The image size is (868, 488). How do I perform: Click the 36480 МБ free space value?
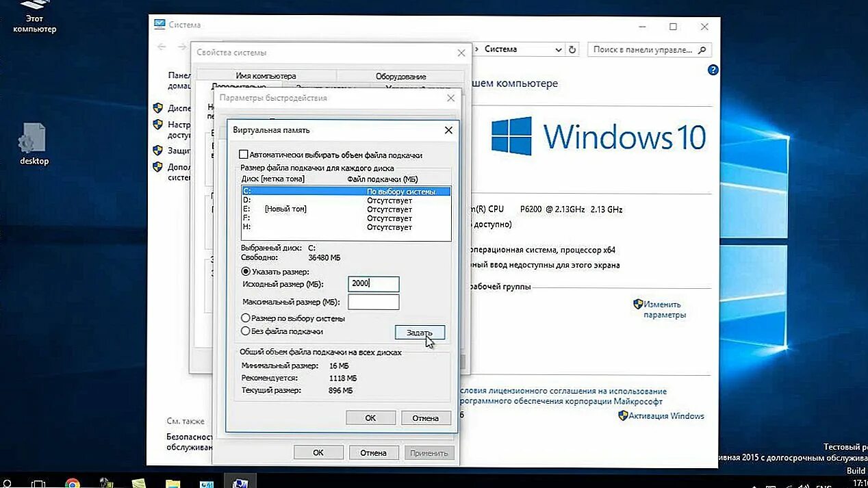pyautogui.click(x=324, y=257)
